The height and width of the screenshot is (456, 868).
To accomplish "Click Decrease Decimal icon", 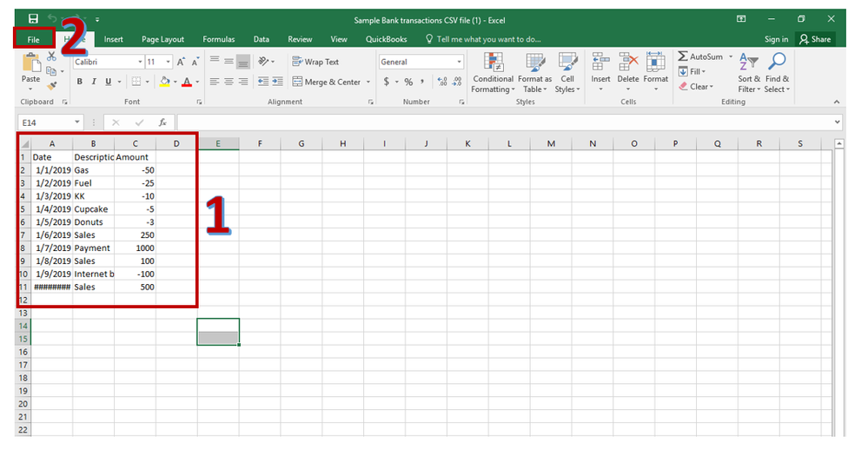I will point(457,82).
